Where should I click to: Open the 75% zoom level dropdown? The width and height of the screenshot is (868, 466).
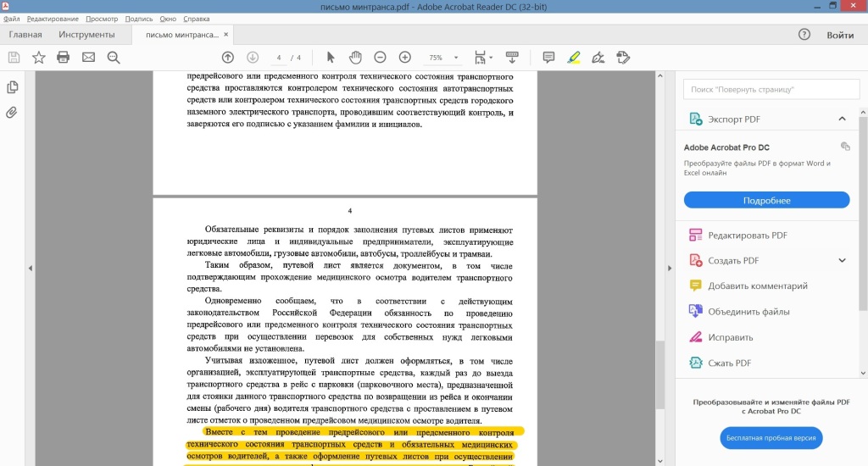457,58
